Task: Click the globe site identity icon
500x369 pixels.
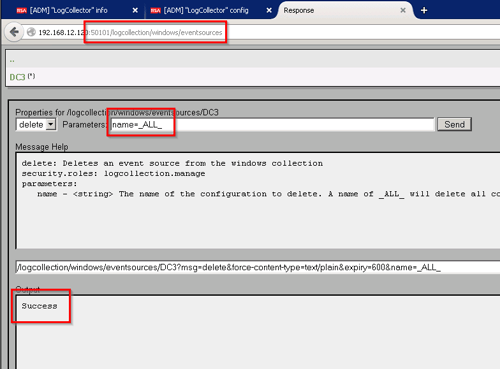Action: [x=31, y=32]
